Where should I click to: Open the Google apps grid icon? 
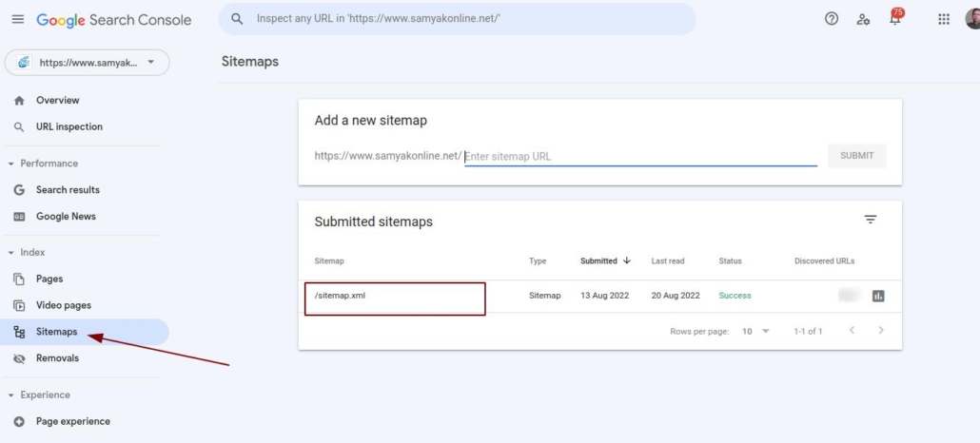click(944, 19)
